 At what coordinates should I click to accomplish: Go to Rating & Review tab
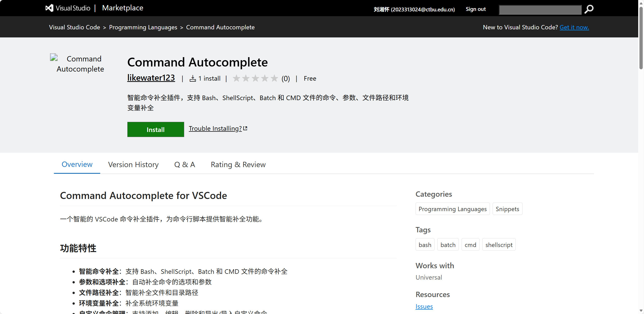coord(238,165)
